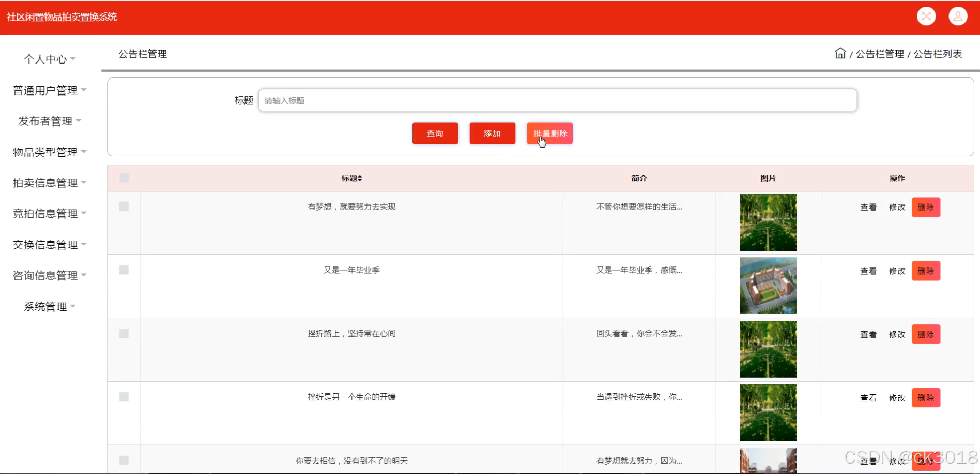
Task: Edit row 又是一年毕业季 via 修改
Action: click(897, 271)
